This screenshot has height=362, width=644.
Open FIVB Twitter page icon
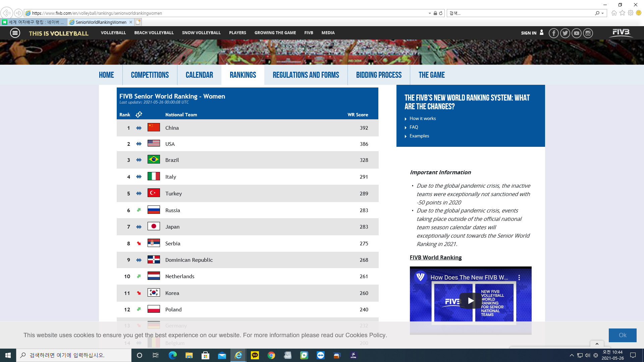565,33
